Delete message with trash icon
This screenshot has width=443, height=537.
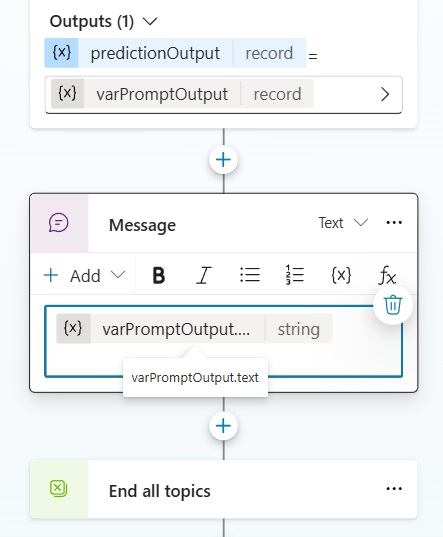click(x=393, y=305)
